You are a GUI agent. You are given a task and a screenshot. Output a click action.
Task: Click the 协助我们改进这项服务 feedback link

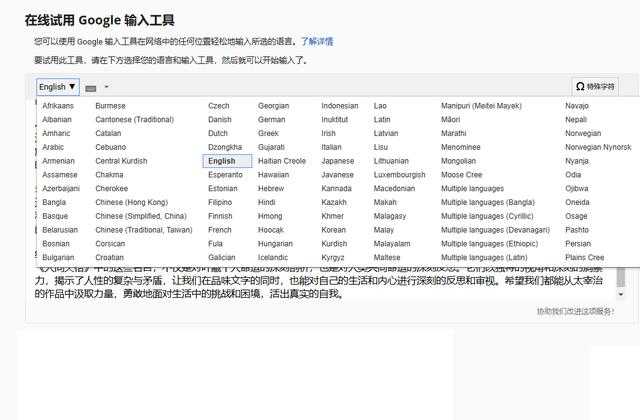(x=575, y=311)
